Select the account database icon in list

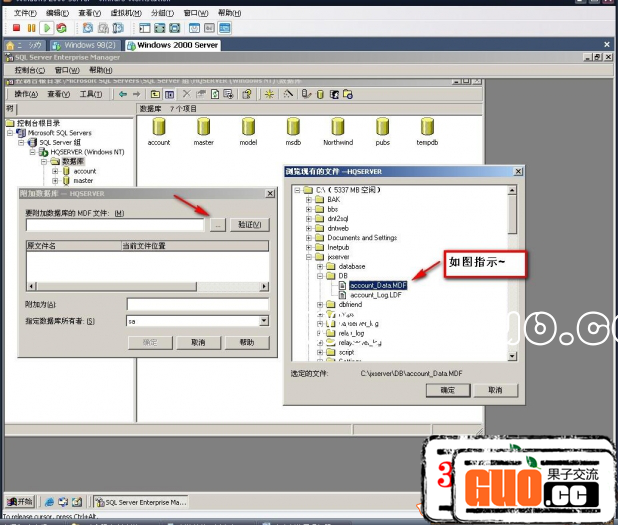(x=159, y=127)
